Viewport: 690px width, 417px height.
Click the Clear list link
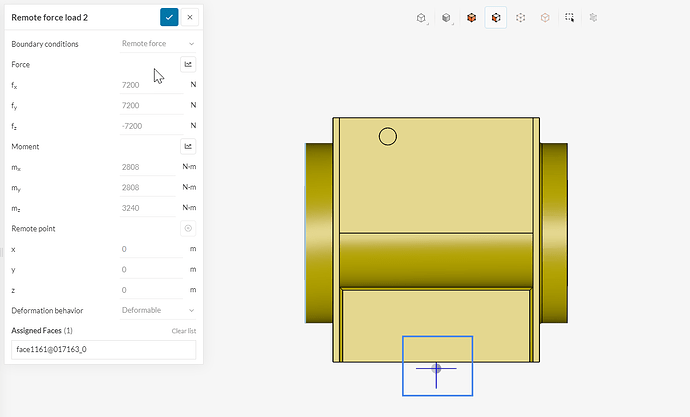[183, 330]
